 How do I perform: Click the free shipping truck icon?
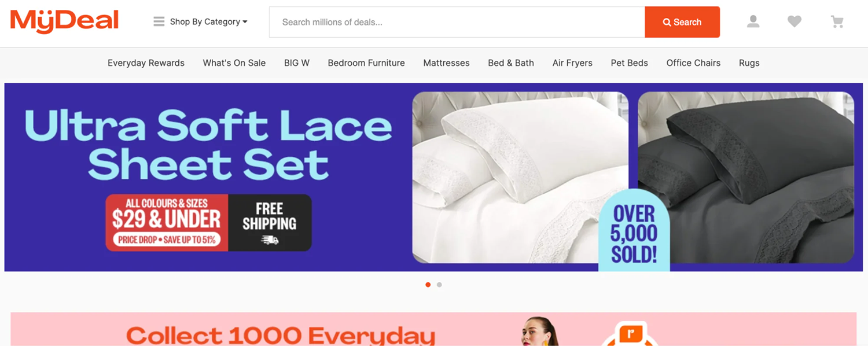[270, 240]
